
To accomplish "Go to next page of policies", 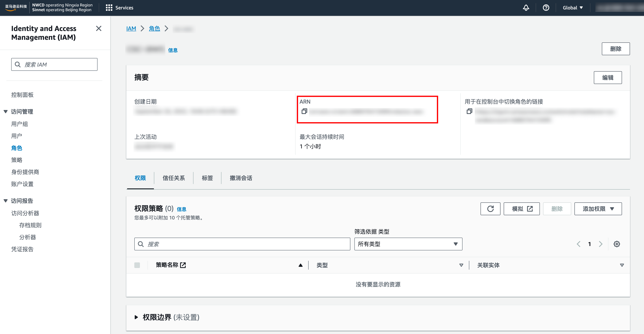I will [x=600, y=244].
